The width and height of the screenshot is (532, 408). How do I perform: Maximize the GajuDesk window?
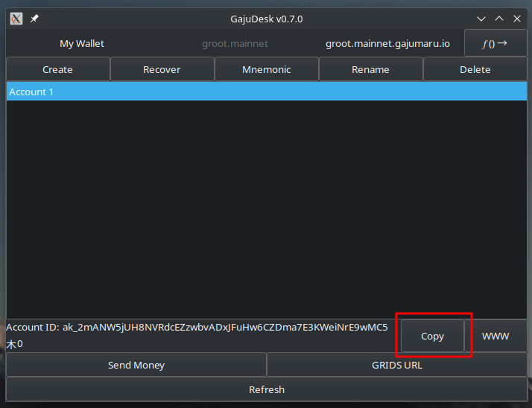499,19
